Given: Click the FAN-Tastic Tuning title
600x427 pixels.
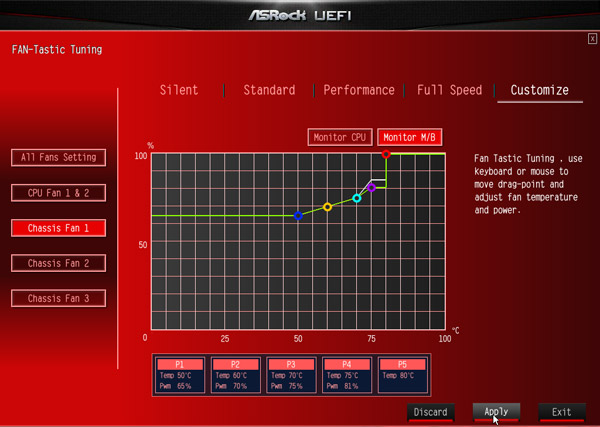Looking at the screenshot, I should click(57, 50).
